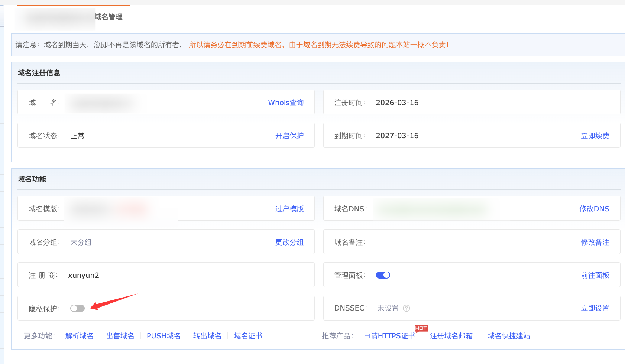Screen dimensions: 625x364
Task: Open 解析域名 DNS resolution
Action: point(79,336)
